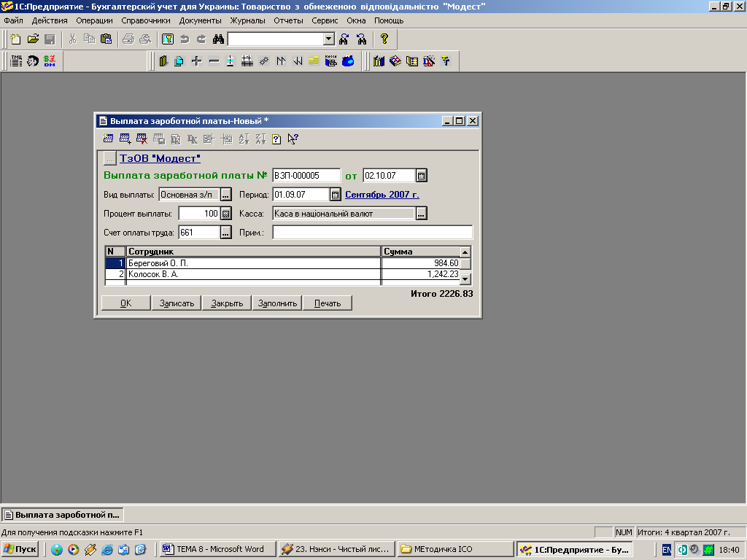Click the add row with plus icon
Screen dimensions: 747x560
[125, 139]
